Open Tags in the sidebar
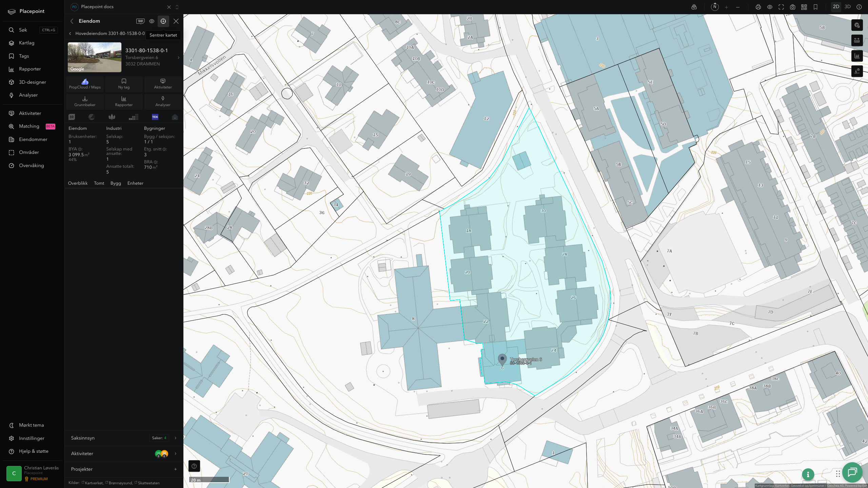The image size is (868, 488). coord(33,56)
